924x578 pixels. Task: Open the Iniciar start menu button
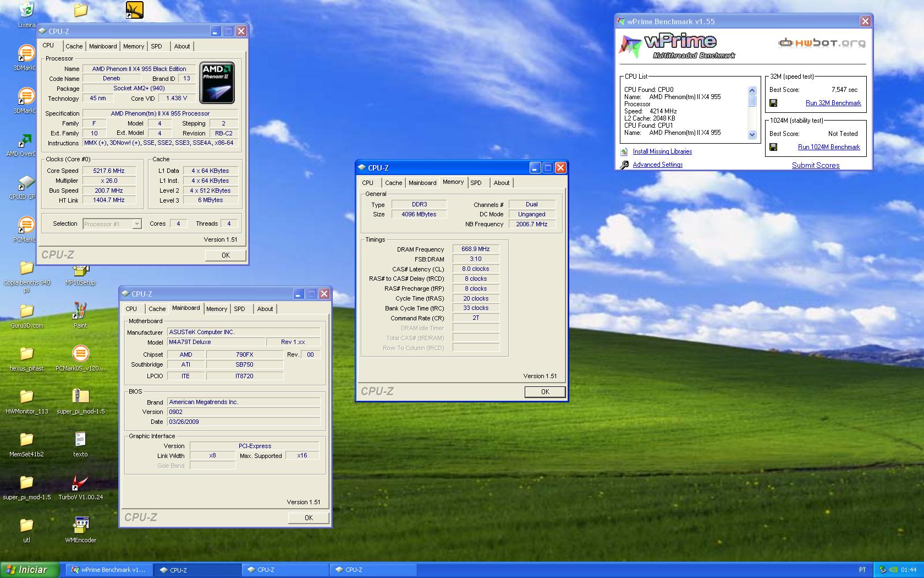pos(30,570)
